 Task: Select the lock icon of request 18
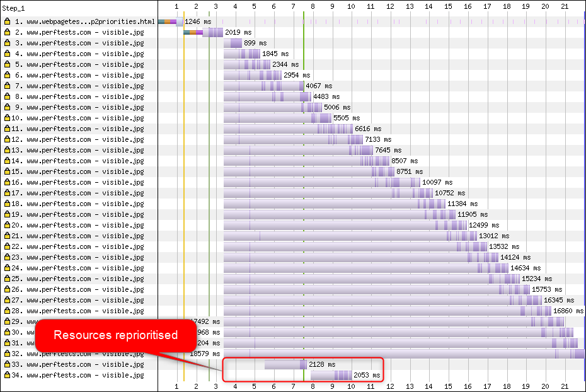point(7,204)
